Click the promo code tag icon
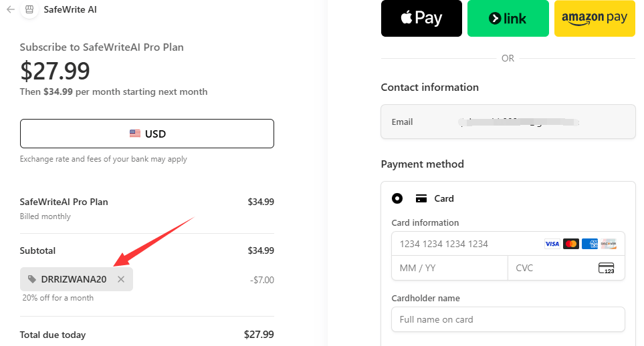The height and width of the screenshot is (346, 644). [x=32, y=279]
